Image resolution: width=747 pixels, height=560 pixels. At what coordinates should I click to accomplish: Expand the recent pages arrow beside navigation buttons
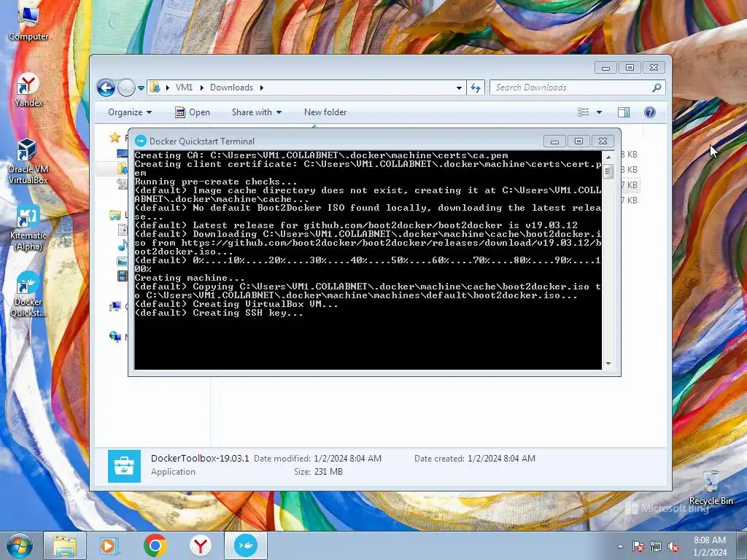coord(141,88)
